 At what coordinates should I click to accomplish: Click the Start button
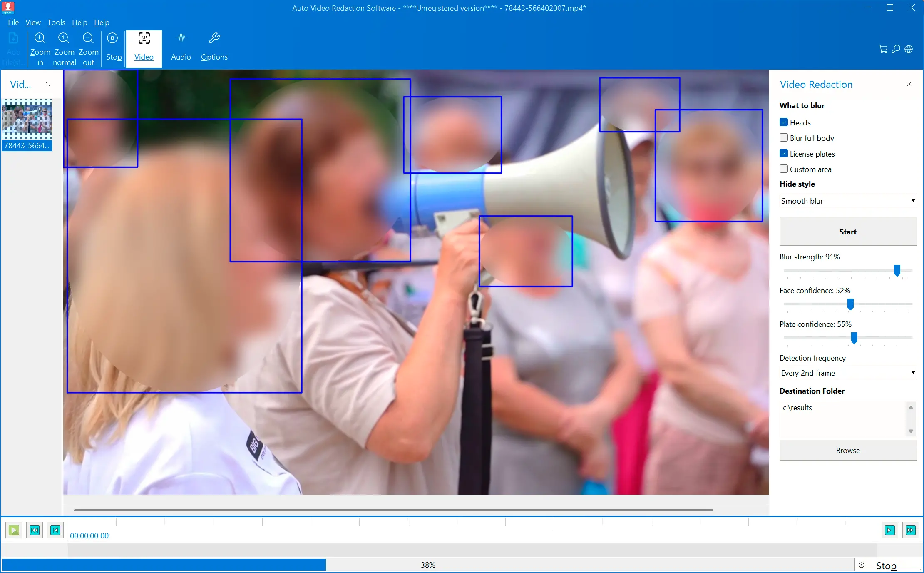[847, 232]
